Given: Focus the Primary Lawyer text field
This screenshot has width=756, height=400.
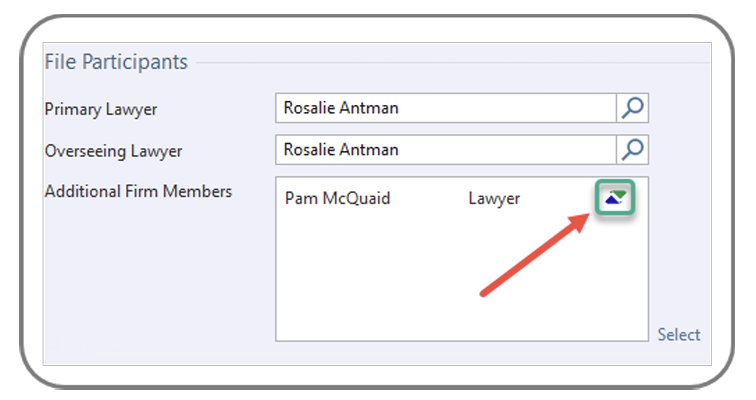Looking at the screenshot, I should [x=446, y=108].
